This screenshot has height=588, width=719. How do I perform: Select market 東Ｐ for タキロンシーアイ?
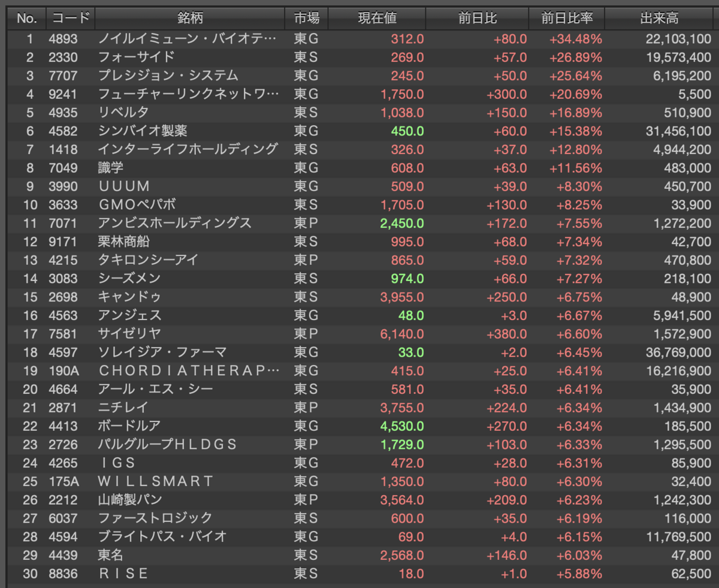click(306, 260)
